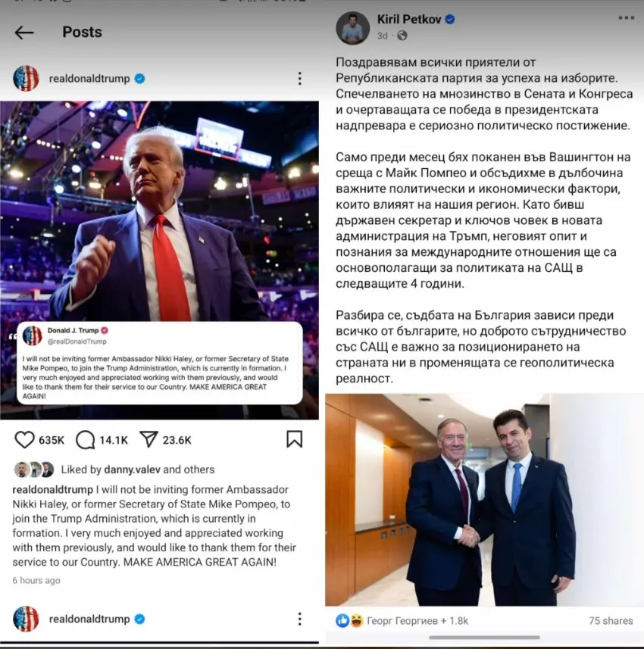Open comments via the speech bubble icon
The height and width of the screenshot is (649, 644).
coord(86,439)
